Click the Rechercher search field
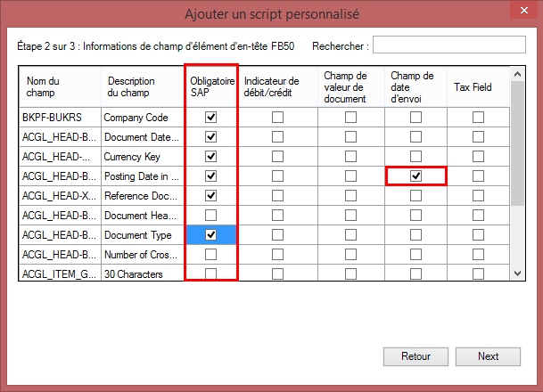The height and width of the screenshot is (392, 543). click(449, 45)
